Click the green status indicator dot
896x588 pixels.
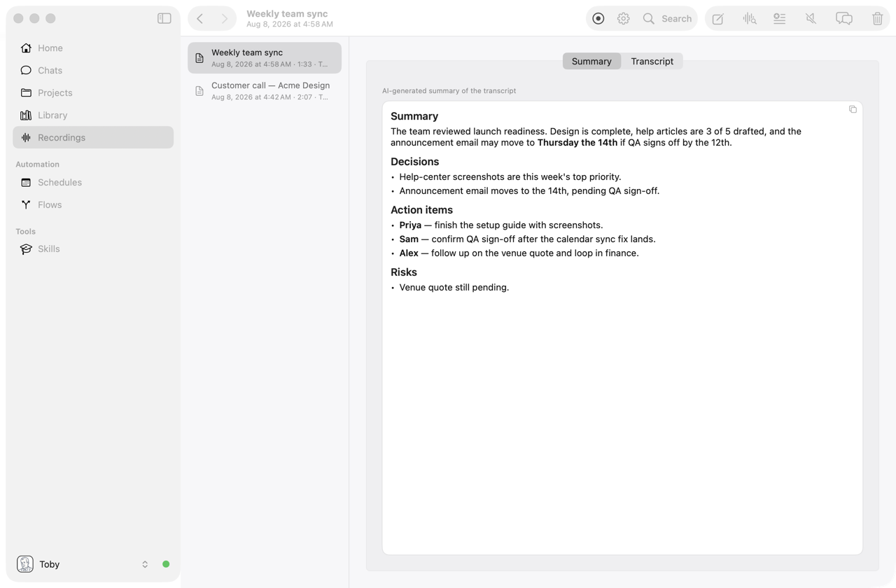(166, 564)
